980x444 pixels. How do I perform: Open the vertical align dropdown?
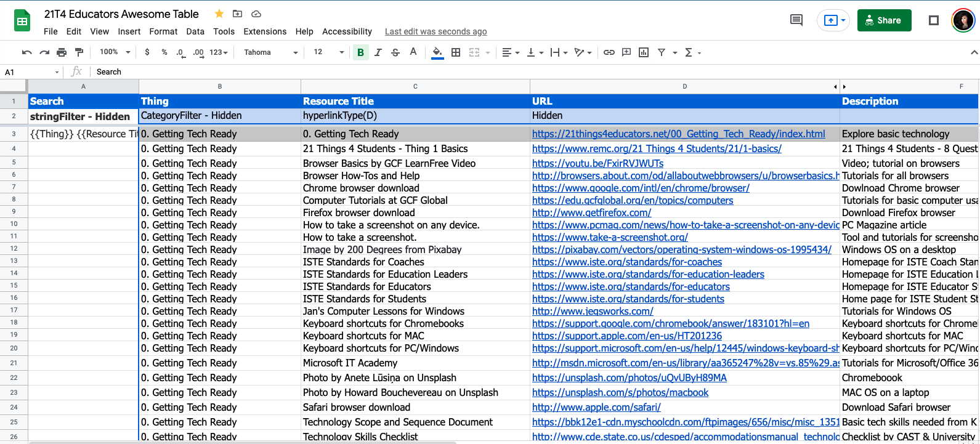tap(535, 52)
